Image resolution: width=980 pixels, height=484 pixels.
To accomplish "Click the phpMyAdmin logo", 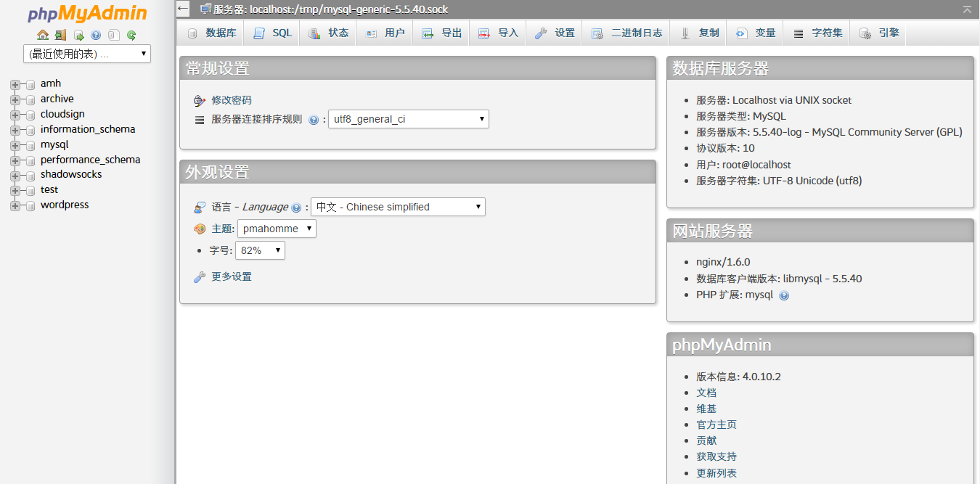I will pos(87,14).
